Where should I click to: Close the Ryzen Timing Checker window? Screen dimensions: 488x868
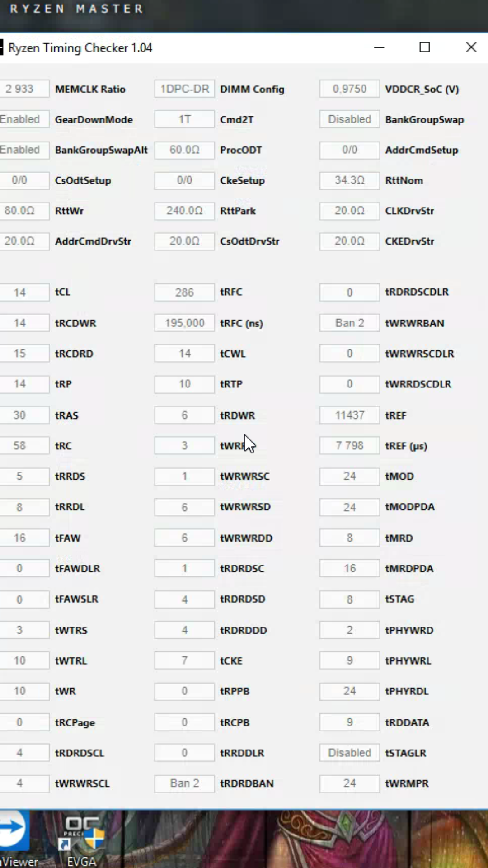click(471, 47)
